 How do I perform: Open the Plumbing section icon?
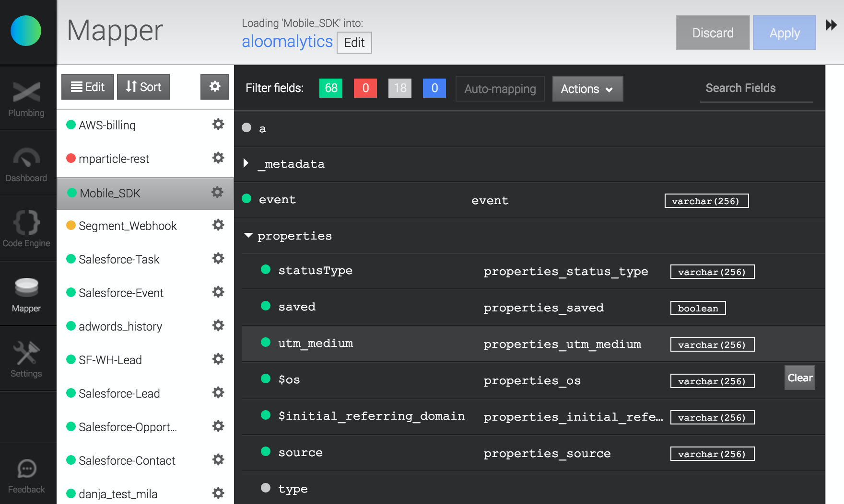[x=26, y=93]
